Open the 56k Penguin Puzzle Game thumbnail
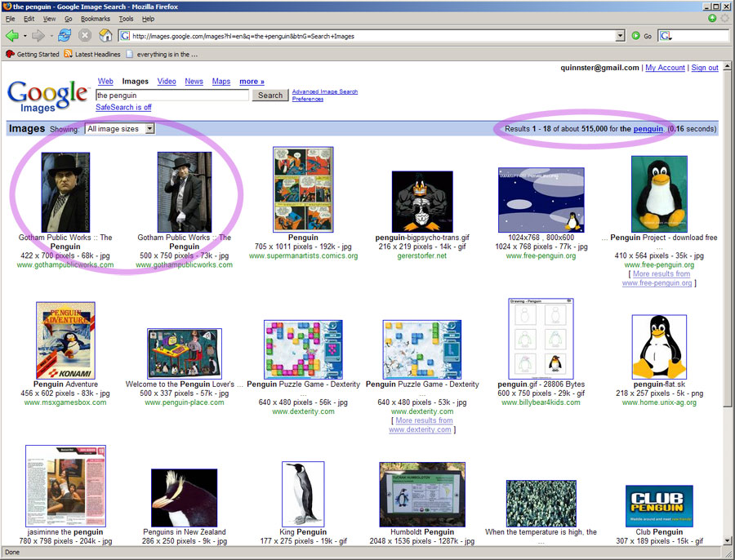This screenshot has height=560, width=735. (303, 349)
